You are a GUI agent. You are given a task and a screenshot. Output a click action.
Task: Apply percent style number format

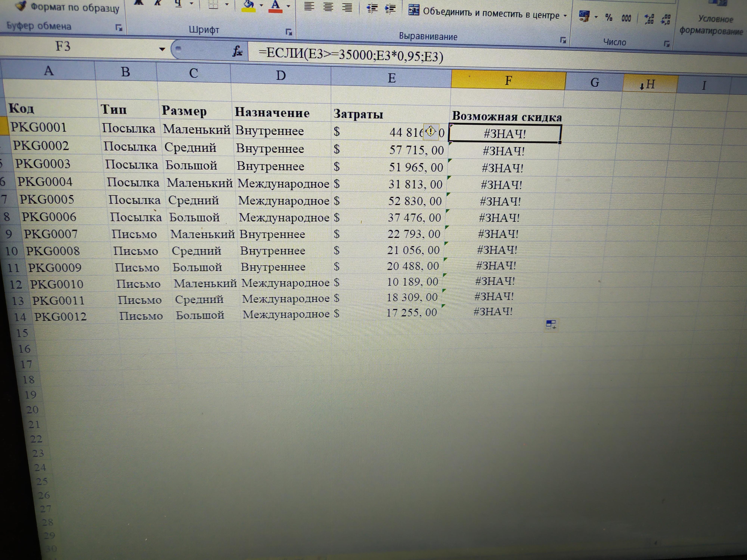[x=609, y=18]
